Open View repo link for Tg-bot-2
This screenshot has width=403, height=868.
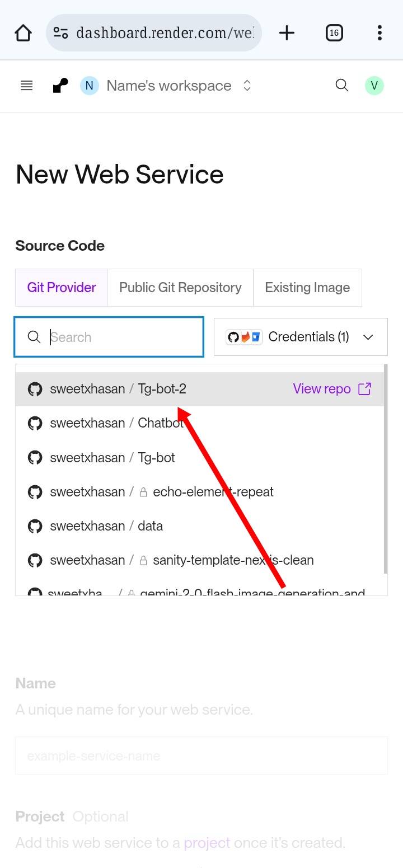332,389
